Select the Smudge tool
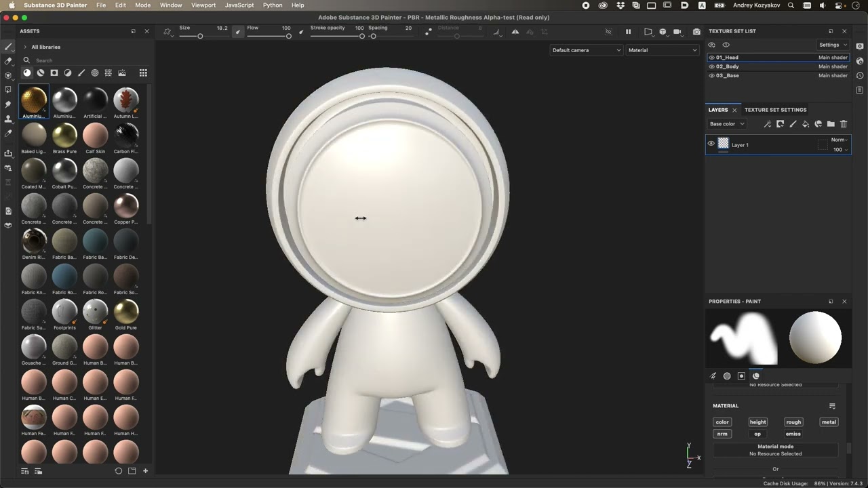868x488 pixels. tap(8, 104)
